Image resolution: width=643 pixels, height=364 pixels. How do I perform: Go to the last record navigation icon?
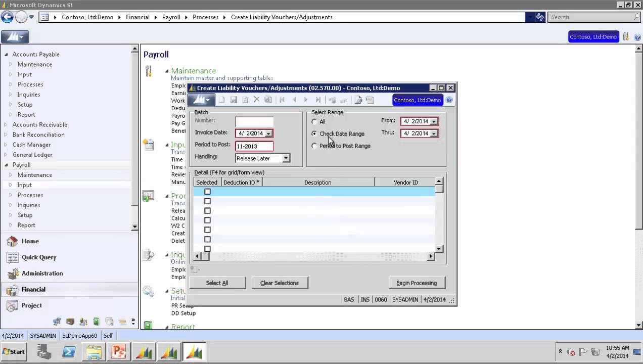[318, 100]
